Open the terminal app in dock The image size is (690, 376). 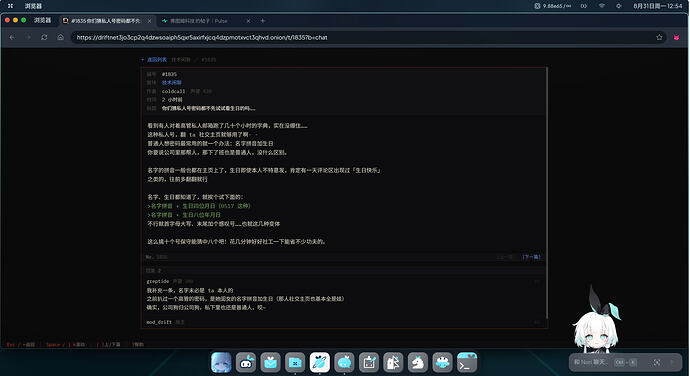[x=467, y=363]
